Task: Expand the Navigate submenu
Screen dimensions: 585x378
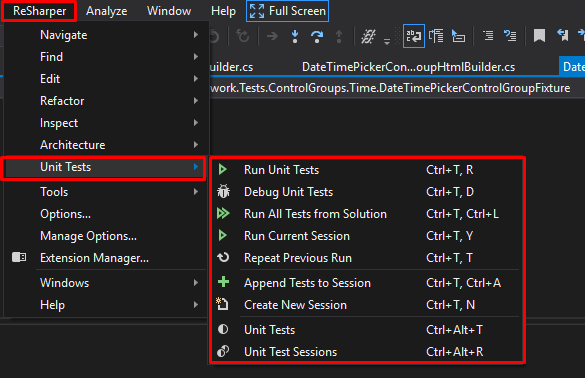Action: click(106, 35)
